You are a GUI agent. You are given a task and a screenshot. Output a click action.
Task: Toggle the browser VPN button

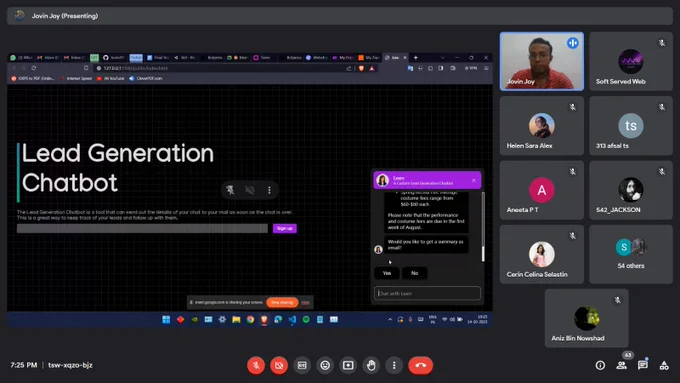point(471,68)
